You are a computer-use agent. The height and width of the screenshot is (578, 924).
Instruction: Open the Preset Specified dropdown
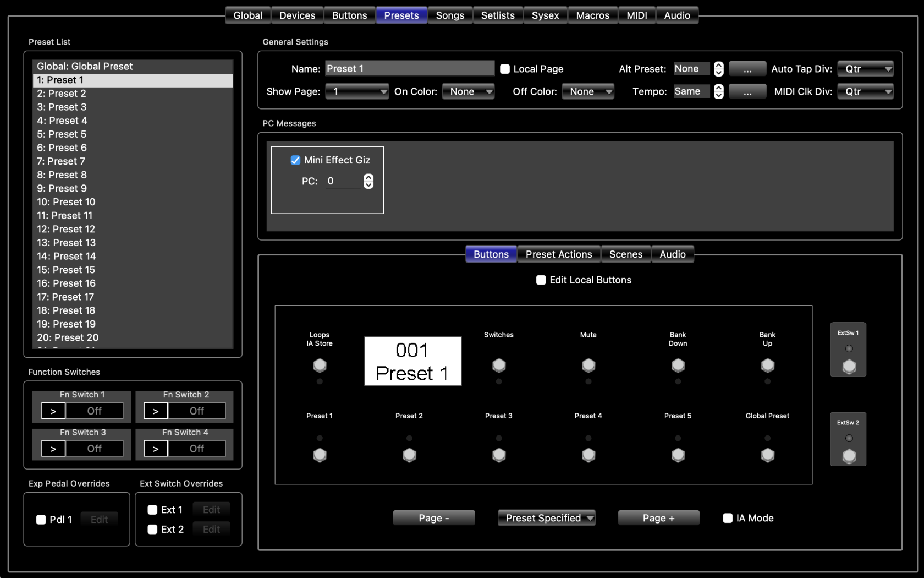(x=546, y=518)
